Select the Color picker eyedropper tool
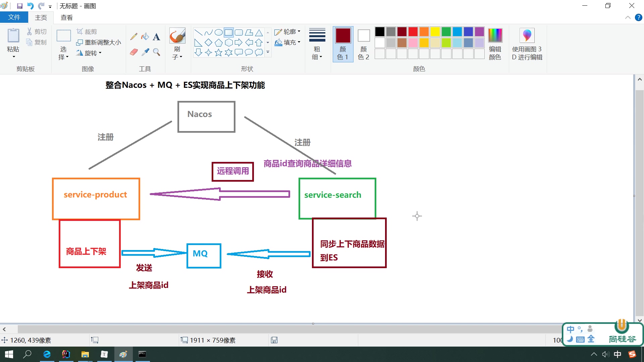 click(x=145, y=52)
